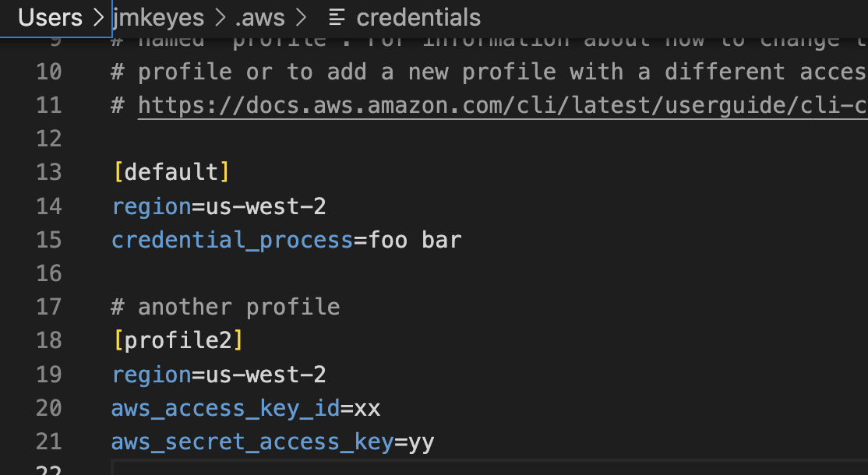Click the file icon beside credentials breadcrumb
Screen dimensions: 868x475
click(x=337, y=18)
